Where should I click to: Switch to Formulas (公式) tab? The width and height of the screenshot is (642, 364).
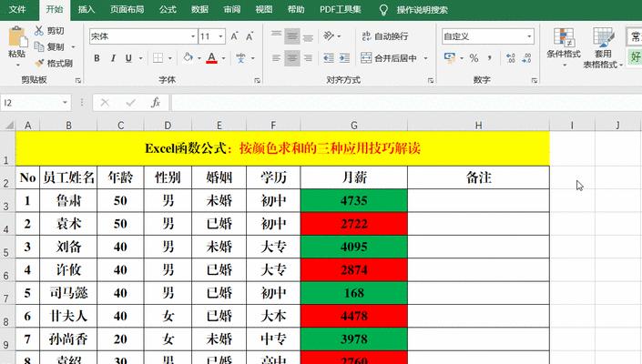(x=168, y=9)
